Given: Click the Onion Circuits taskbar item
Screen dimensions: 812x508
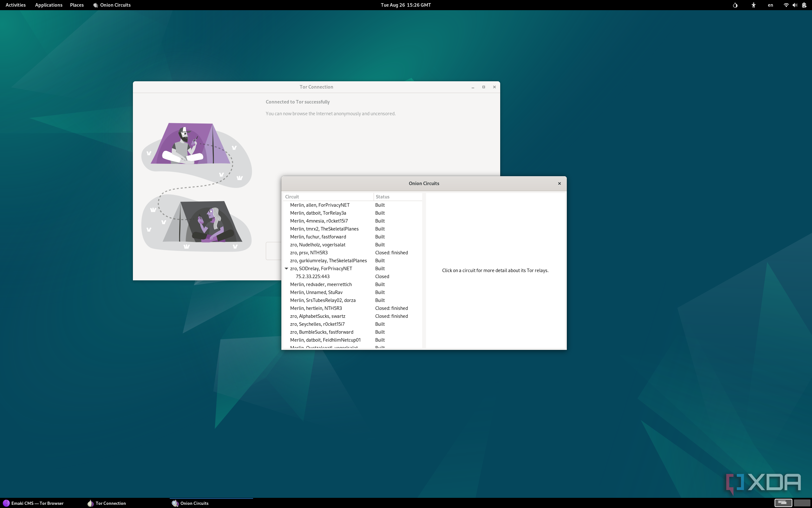Looking at the screenshot, I should tap(211, 503).
